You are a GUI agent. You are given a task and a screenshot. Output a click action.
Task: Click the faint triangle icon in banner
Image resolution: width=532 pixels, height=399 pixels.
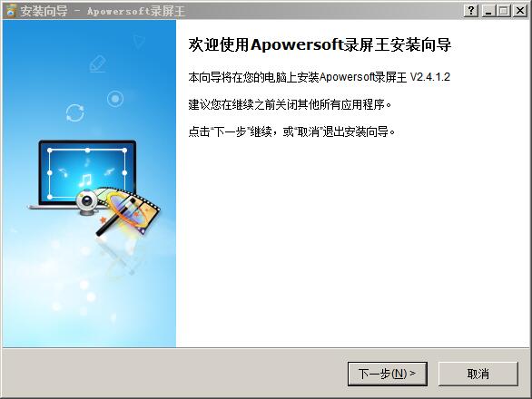139,42
